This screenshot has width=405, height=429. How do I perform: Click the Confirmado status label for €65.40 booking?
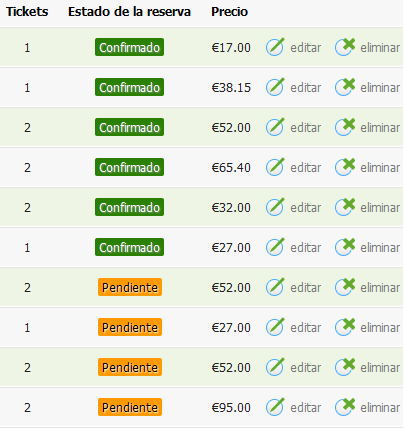pos(129,167)
